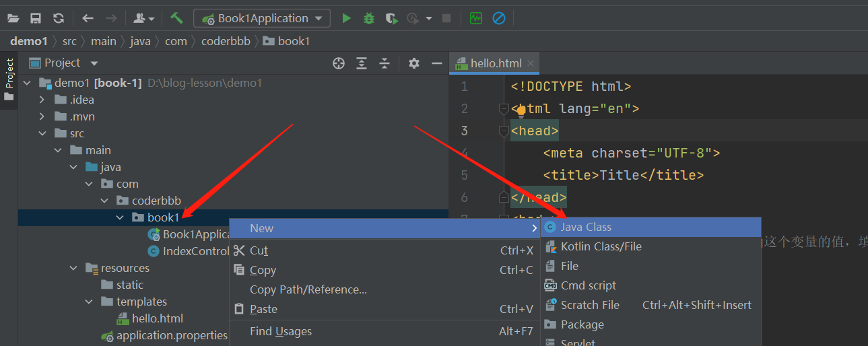Image resolution: width=868 pixels, height=346 pixels.
Task: Run Book1Application with the green play icon
Action: pyautogui.click(x=346, y=18)
